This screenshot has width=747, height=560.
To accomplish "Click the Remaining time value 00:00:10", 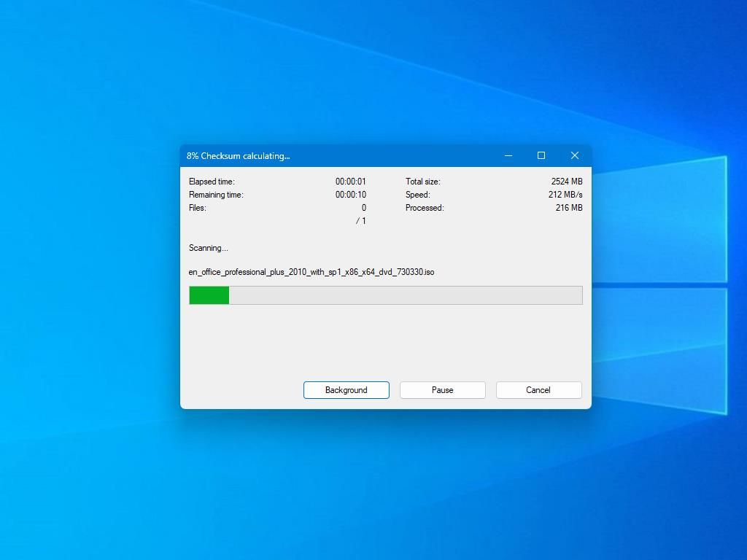I will [350, 195].
